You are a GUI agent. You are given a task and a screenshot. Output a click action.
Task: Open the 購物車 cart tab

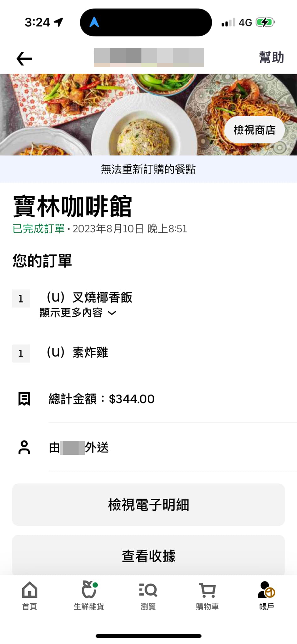tap(207, 595)
